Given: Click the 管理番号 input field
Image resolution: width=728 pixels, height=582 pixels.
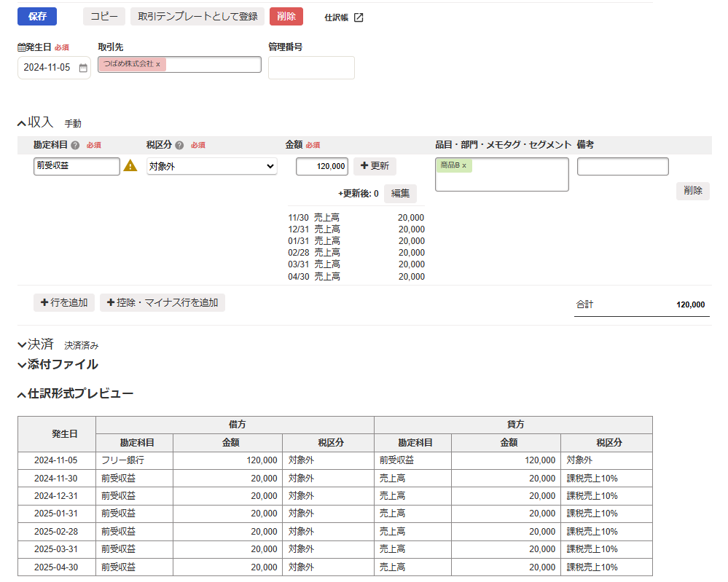Looking at the screenshot, I should point(311,68).
